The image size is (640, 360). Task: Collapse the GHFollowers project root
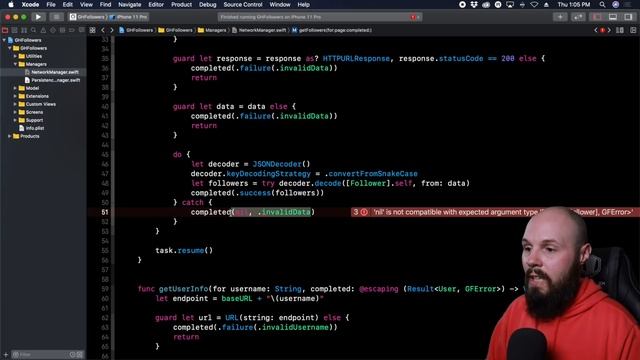tap(4, 40)
